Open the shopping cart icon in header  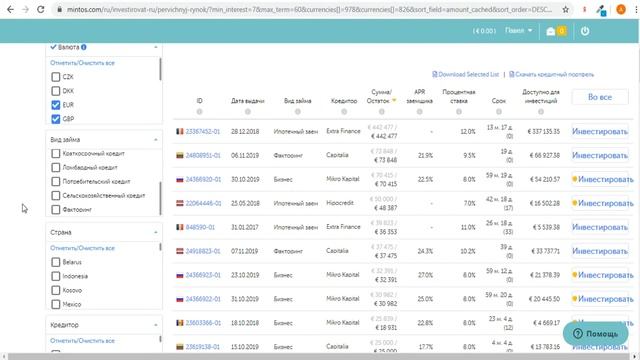[551, 31]
